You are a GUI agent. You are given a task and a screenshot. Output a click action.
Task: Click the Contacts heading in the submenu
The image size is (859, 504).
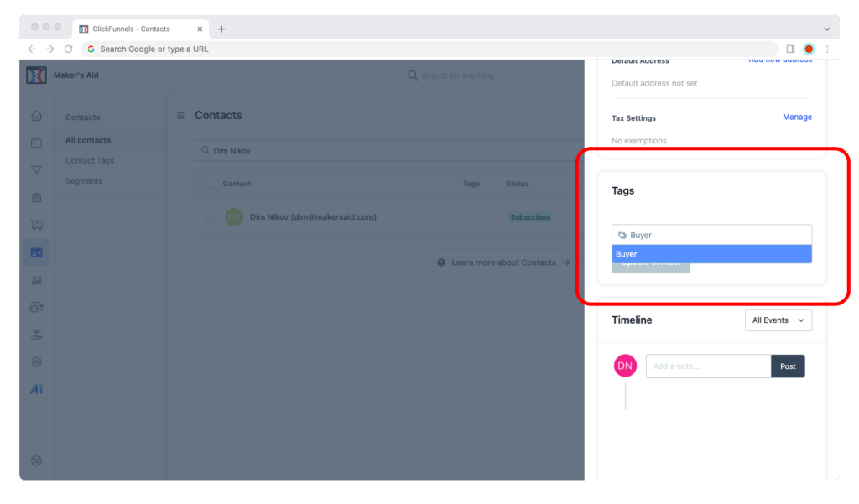click(x=83, y=117)
